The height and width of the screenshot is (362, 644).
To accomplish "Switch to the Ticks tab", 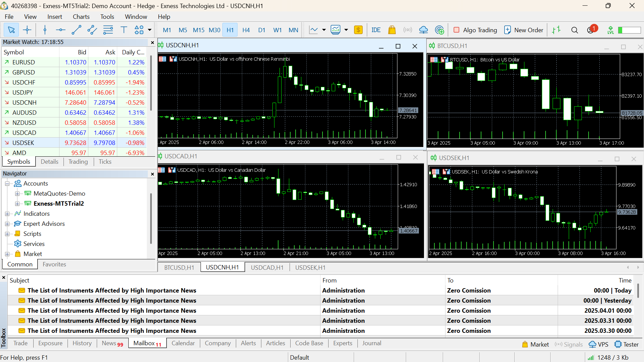I will click(x=105, y=162).
